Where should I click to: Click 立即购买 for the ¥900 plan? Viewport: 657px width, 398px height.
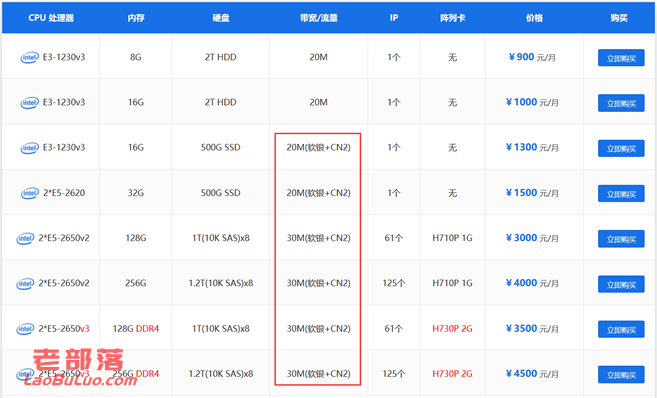coord(621,58)
